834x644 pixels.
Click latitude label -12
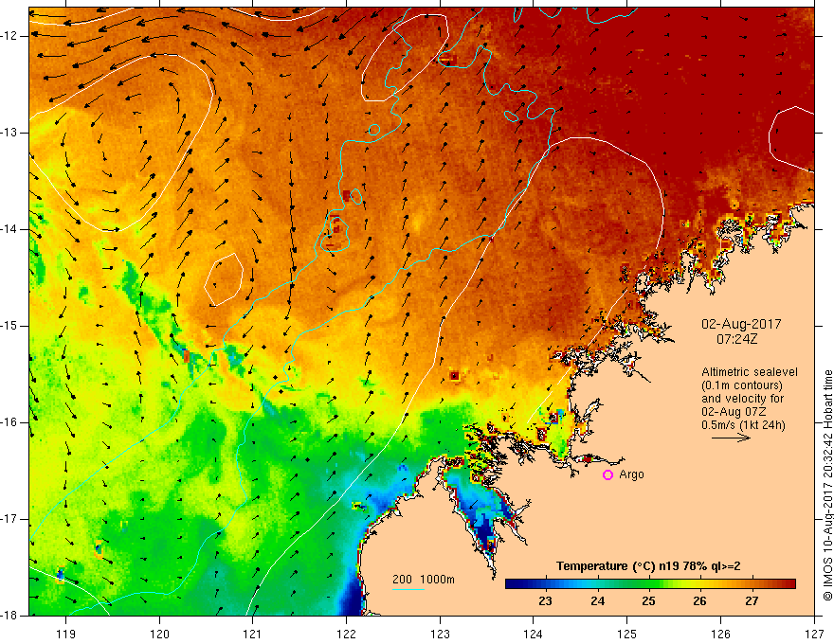(x=10, y=36)
